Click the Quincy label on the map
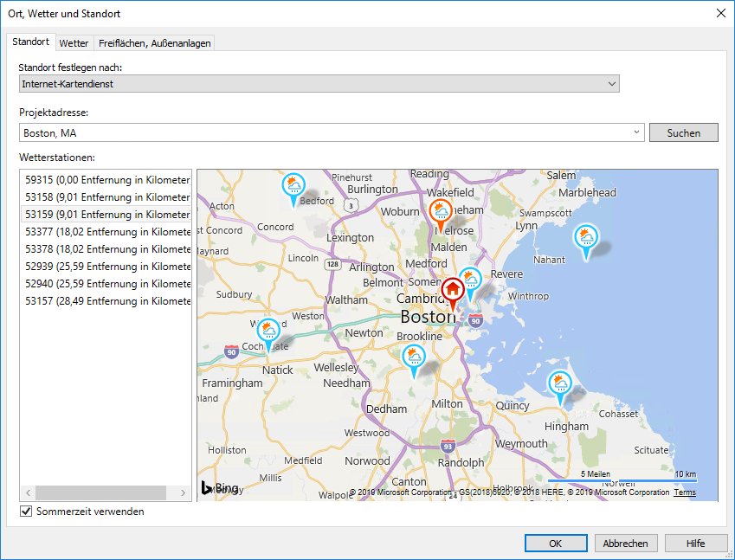 [513, 405]
